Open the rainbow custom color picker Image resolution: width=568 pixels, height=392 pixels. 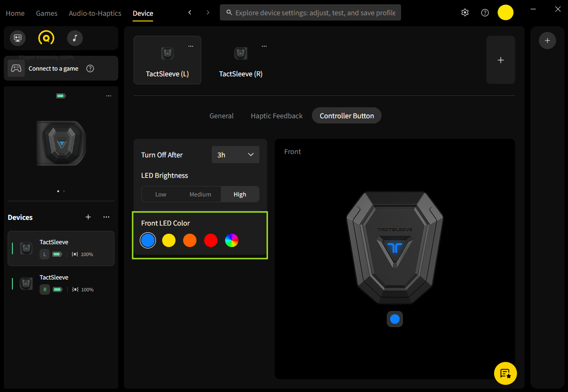pyautogui.click(x=232, y=240)
